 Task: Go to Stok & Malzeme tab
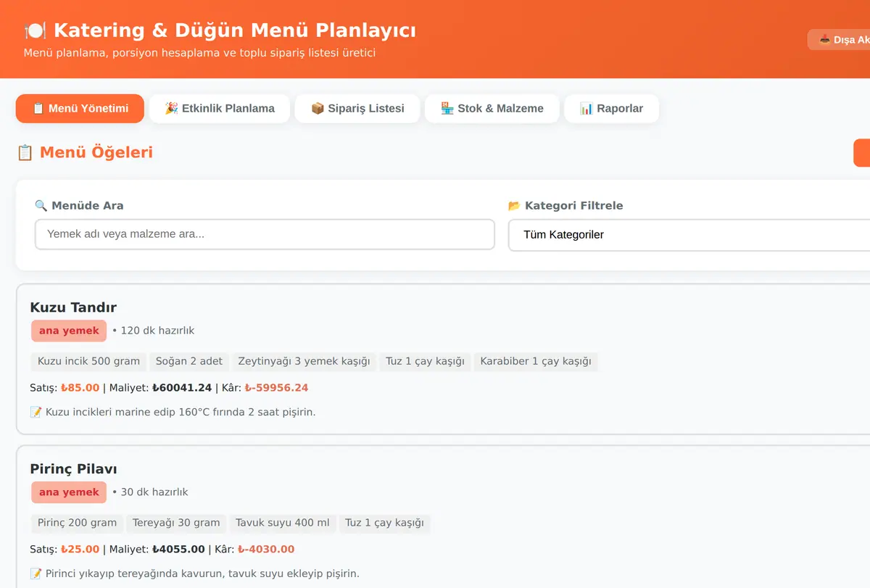(x=492, y=109)
